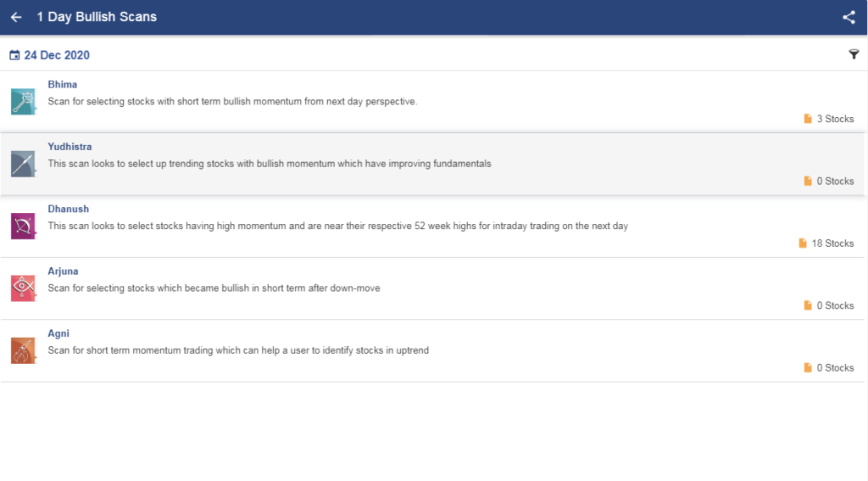Viewport: 868px width, 481px height.
Task: Click Arjuna description about down-move
Action: coord(214,288)
